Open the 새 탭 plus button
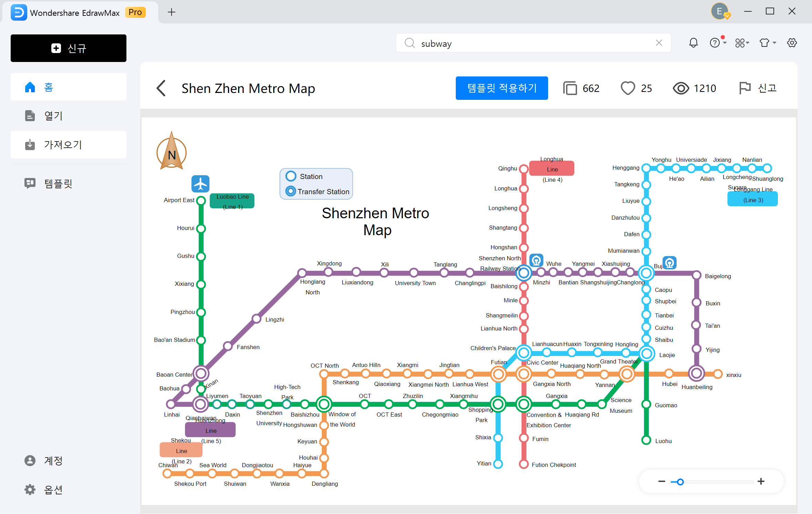Viewport: 812px width, 514px height. coord(172,12)
